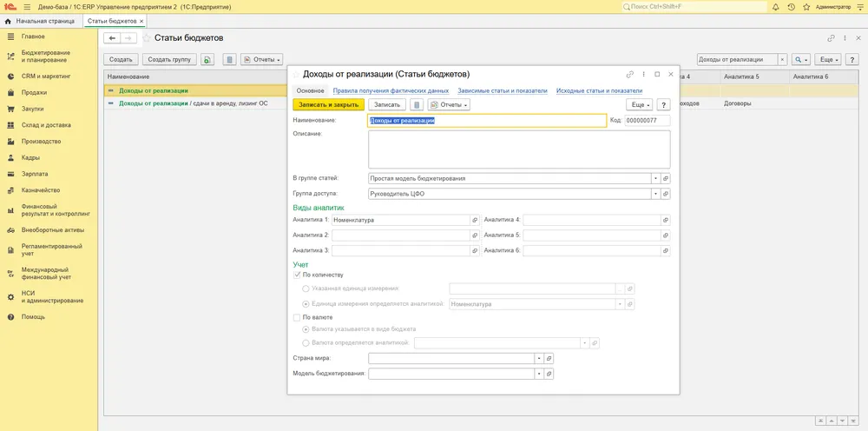Open history clock icon in top bar
The width and height of the screenshot is (868, 431).
791,7
